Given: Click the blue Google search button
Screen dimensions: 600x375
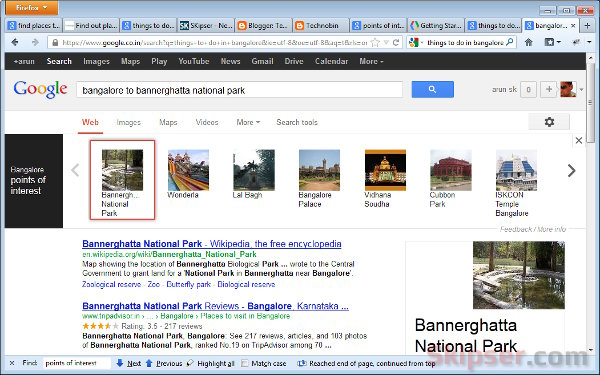Looking at the screenshot, I should click(432, 89).
